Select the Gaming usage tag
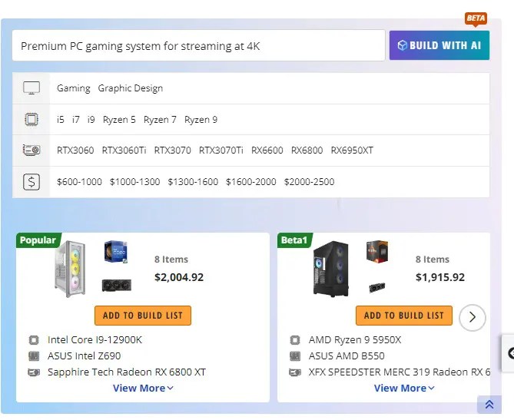The width and height of the screenshot is (514, 420). [74, 88]
